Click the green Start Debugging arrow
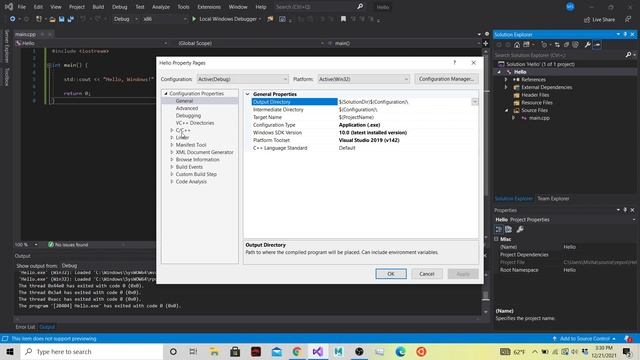The height and width of the screenshot is (360, 640). click(194, 19)
